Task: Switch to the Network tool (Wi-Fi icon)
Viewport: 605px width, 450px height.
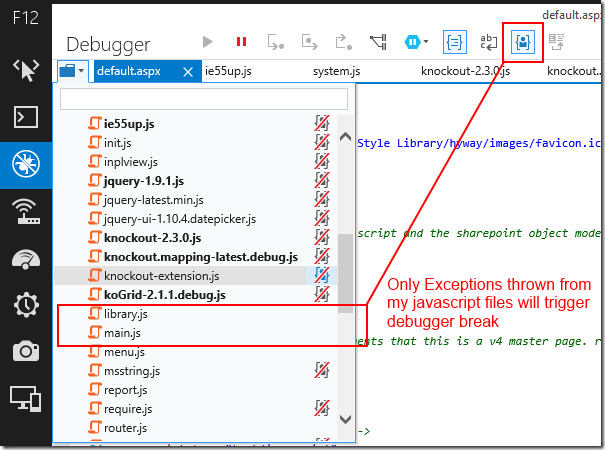Action: [24, 211]
